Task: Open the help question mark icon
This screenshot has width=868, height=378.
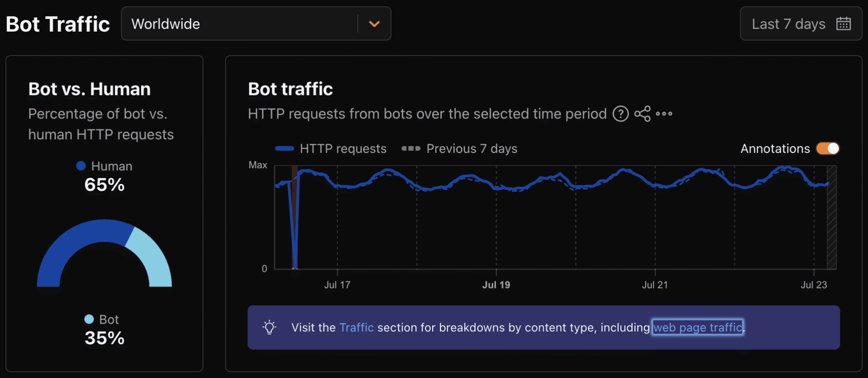Action: coord(620,114)
